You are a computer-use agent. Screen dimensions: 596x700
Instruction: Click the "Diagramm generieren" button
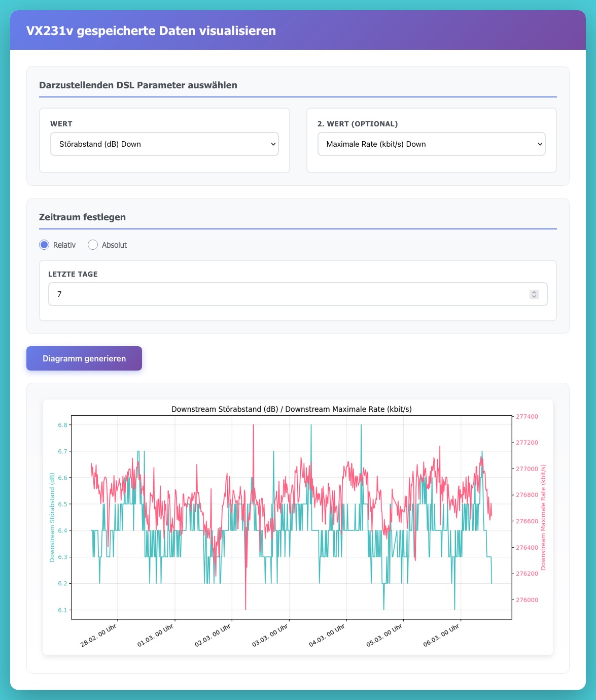[x=84, y=358]
